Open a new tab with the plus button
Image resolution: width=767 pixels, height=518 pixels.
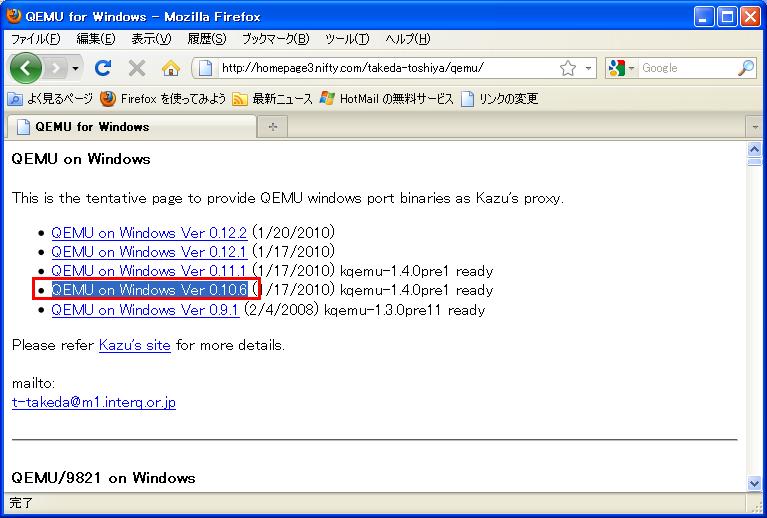(272, 127)
